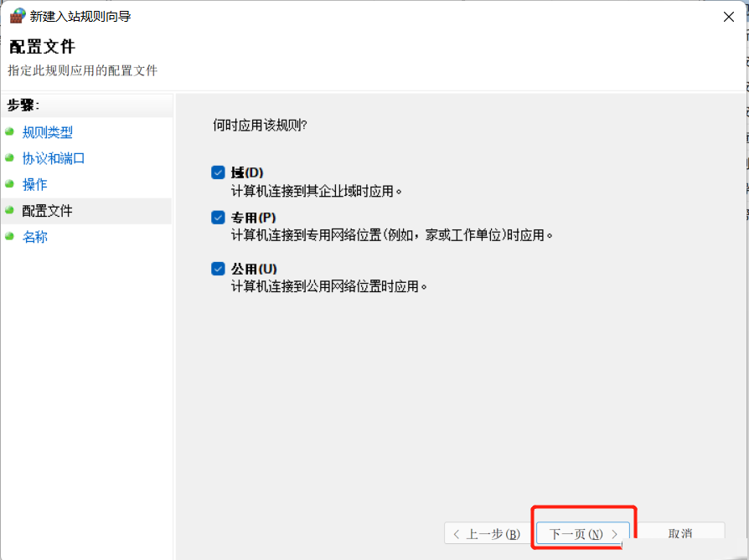Click the 指定此规则应用的配置文件 subtitle
Image resolution: width=749 pixels, height=560 pixels.
click(83, 70)
